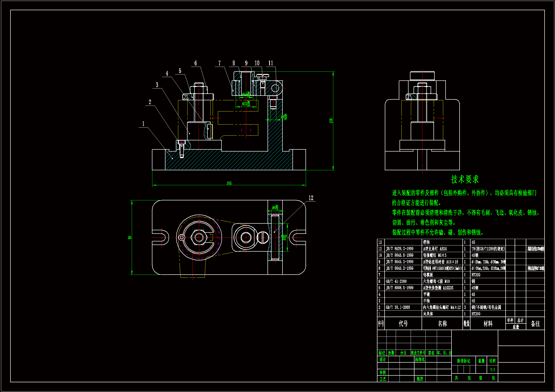The width and height of the screenshot is (555, 392).
Task: Click the 材料 column header
Action: (488, 324)
